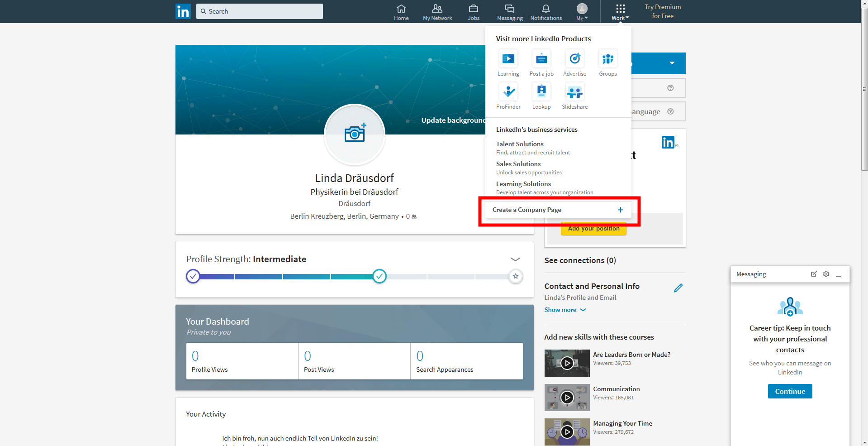Play the Communication course video
Viewport: 868px width, 446px height.
click(567, 398)
